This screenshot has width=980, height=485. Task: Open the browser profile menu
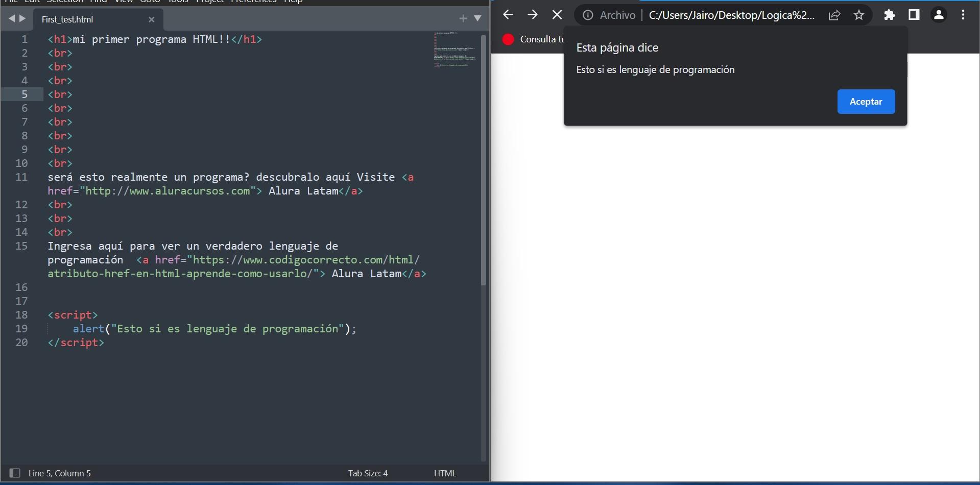tap(938, 15)
